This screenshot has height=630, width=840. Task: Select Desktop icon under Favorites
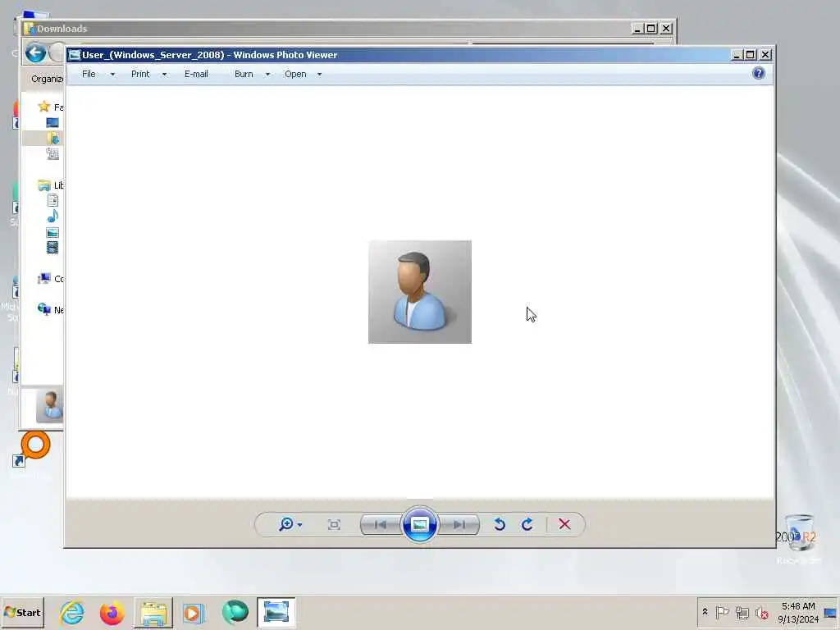52,123
